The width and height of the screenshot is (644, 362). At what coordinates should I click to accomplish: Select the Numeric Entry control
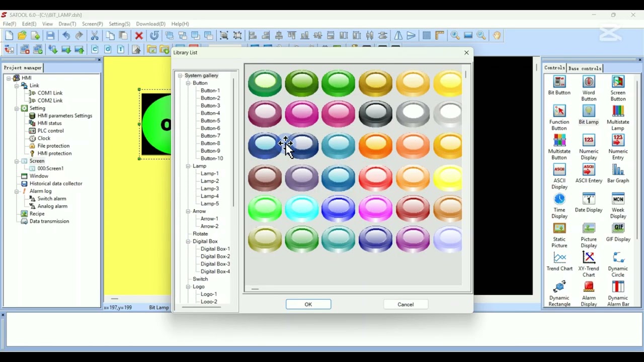click(618, 147)
